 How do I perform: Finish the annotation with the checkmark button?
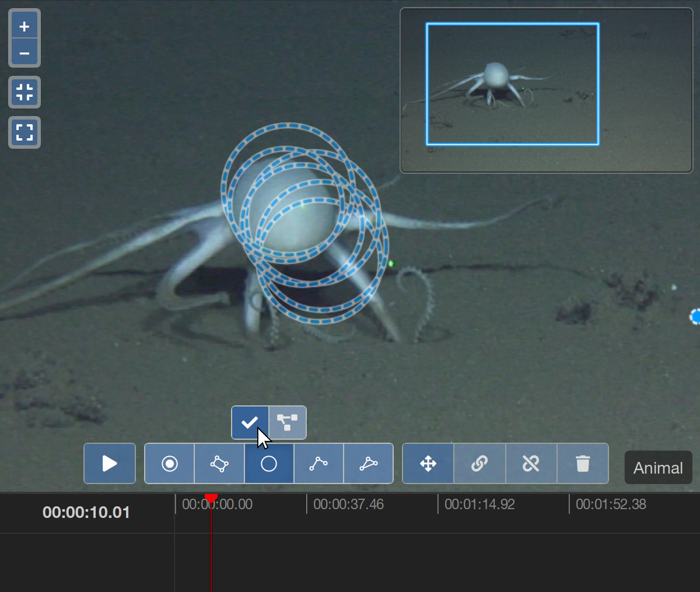pos(250,422)
